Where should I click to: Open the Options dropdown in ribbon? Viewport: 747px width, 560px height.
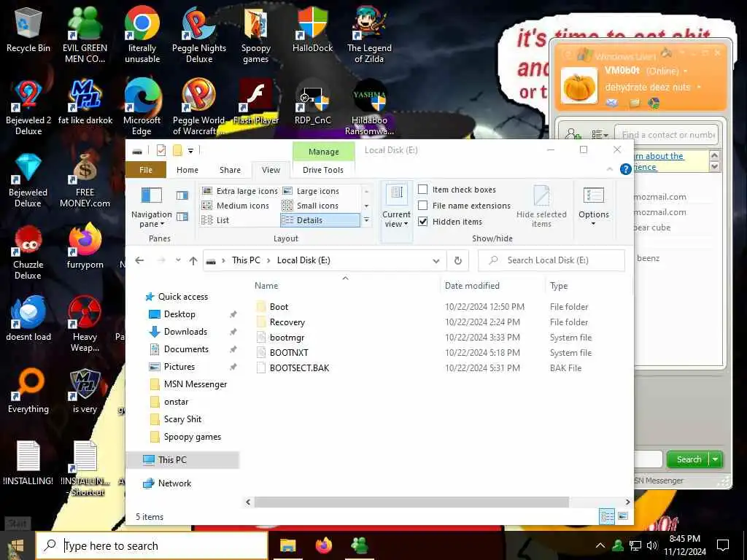594,206
